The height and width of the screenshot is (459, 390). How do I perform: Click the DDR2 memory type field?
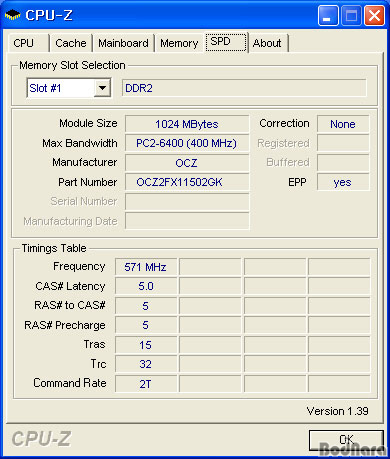[244, 88]
